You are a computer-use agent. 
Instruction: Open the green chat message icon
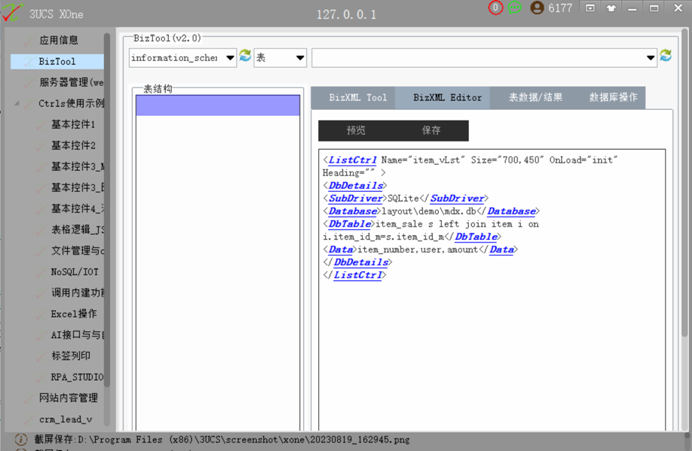(515, 8)
